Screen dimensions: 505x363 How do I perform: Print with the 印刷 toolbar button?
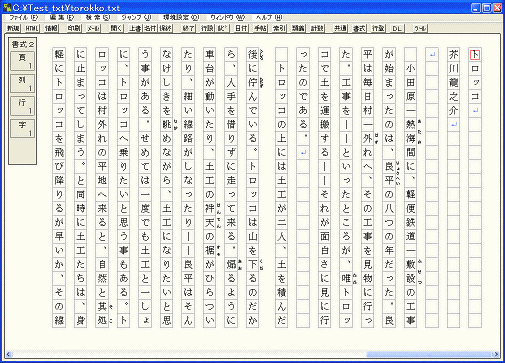point(74,28)
